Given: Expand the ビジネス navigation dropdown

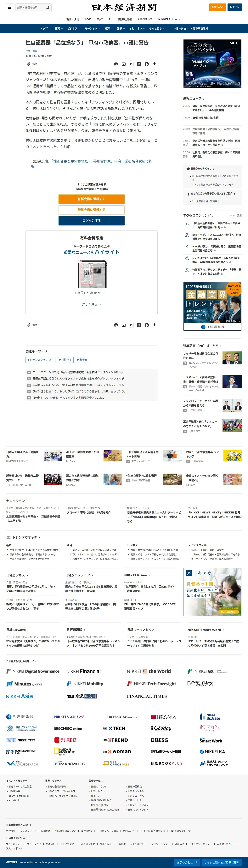Looking at the screenshot, I should tap(74, 29).
